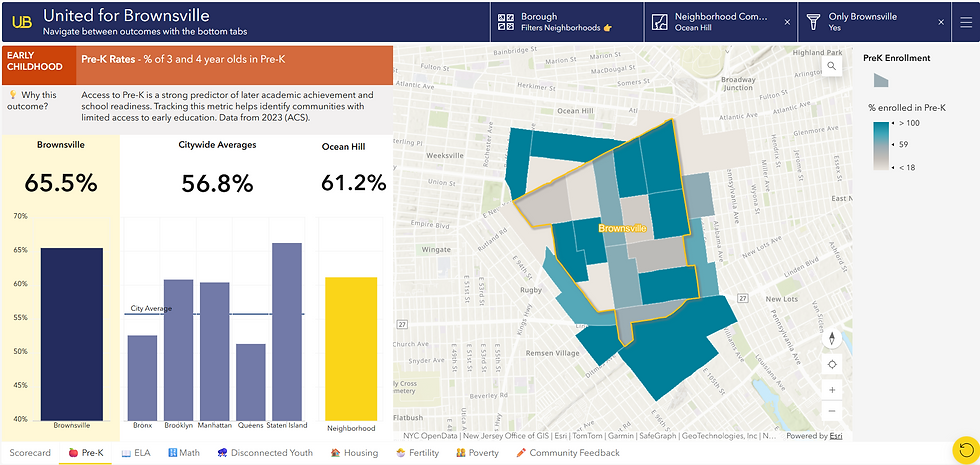
Task: Open the Community Feedback tab
Action: pyautogui.click(x=568, y=452)
